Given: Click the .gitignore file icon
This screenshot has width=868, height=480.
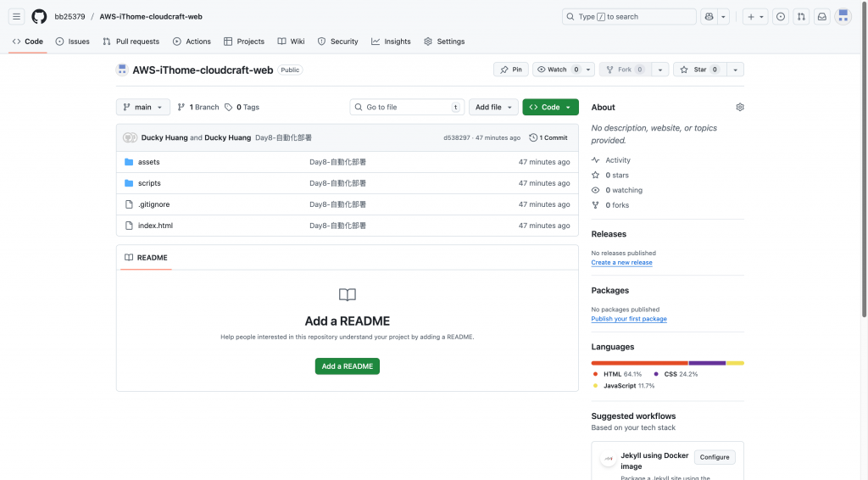Looking at the screenshot, I should point(129,204).
